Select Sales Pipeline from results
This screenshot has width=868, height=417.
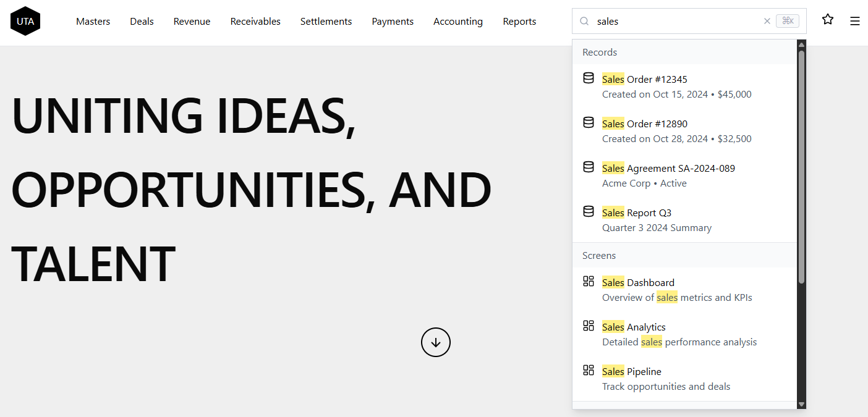(x=631, y=371)
